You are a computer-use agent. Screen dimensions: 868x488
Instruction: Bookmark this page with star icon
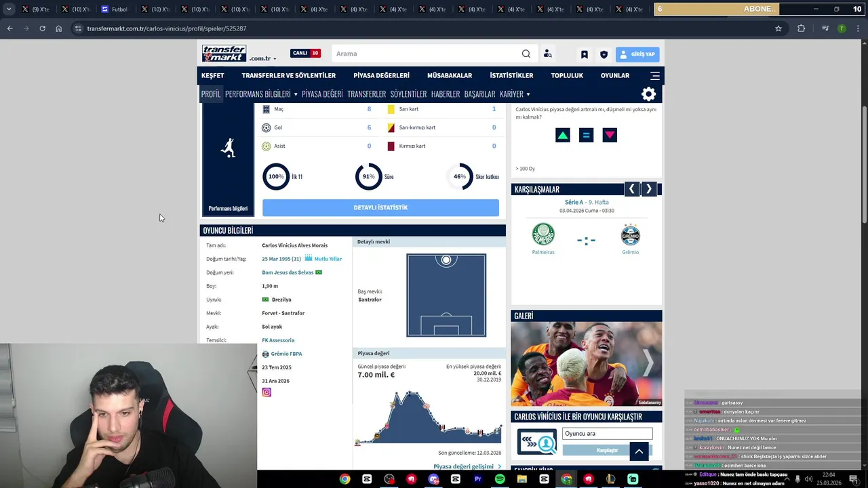coord(778,28)
